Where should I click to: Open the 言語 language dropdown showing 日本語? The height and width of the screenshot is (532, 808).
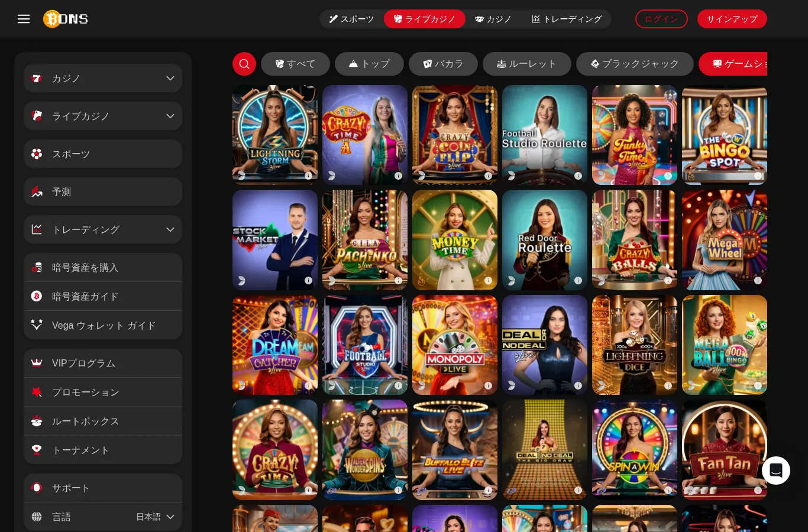[x=103, y=517]
